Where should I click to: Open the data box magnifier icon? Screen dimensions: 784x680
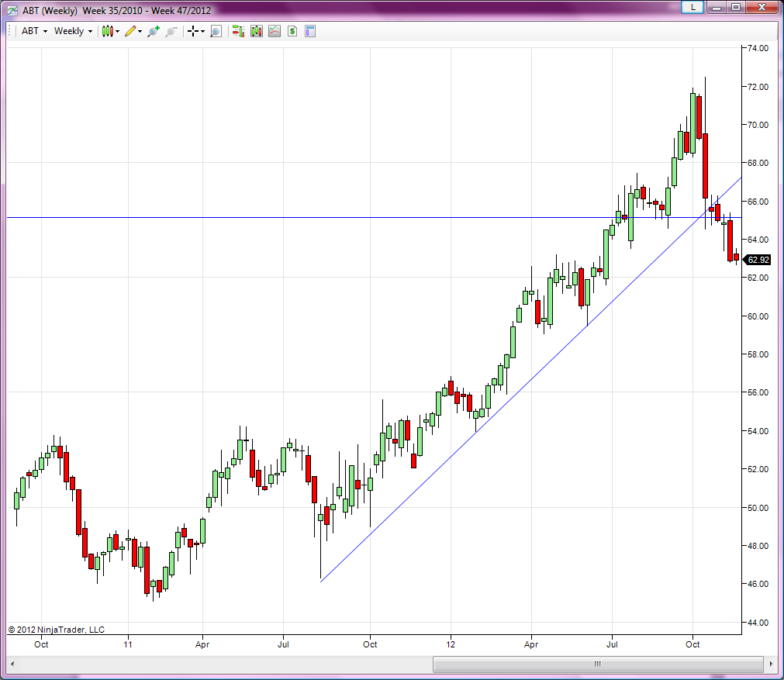click(x=215, y=31)
